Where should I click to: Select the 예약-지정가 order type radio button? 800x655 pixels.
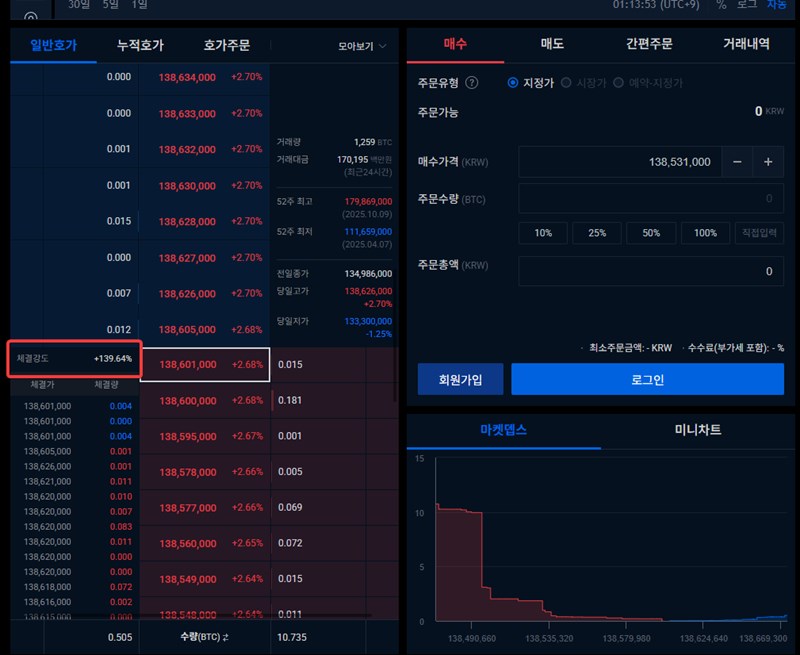click(x=619, y=83)
